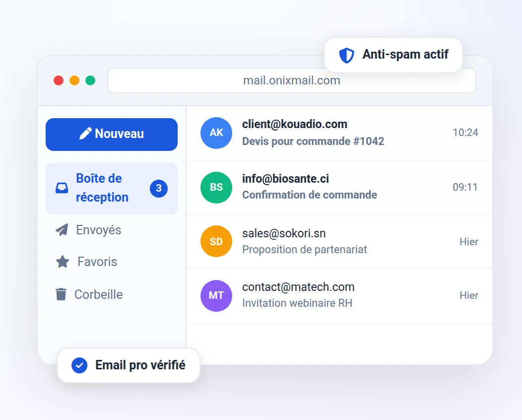The width and height of the screenshot is (522, 420).
Task: Click the AK sender avatar
Action: [216, 133]
